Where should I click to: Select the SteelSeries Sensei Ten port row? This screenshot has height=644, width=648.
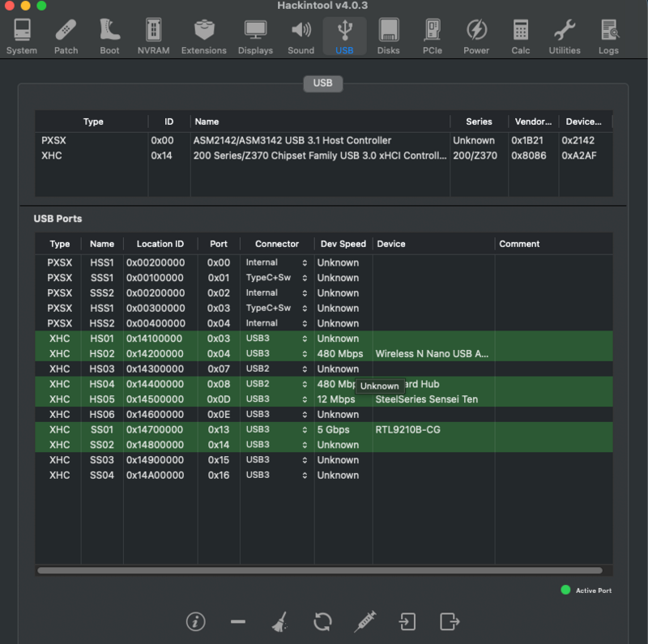pyautogui.click(x=324, y=399)
